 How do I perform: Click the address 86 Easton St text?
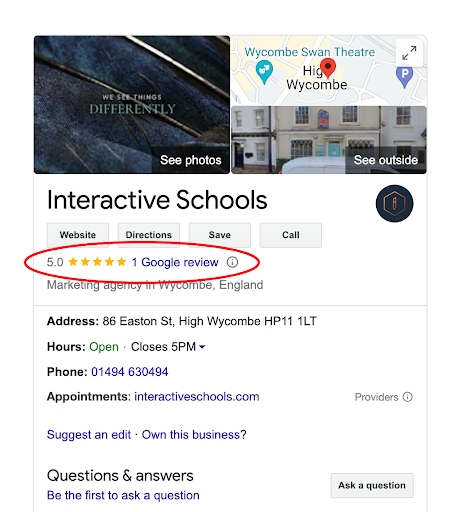pyautogui.click(x=209, y=321)
